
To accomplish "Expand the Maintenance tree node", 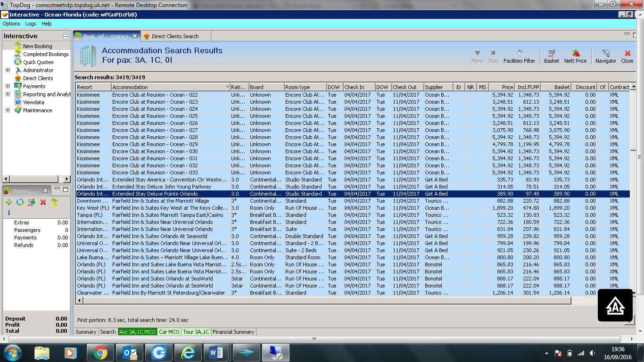I will [8, 110].
